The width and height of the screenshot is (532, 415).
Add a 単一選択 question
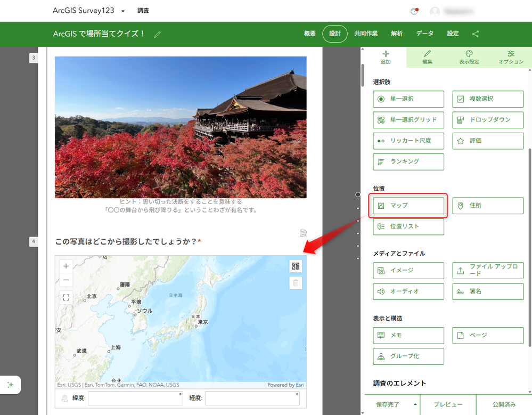click(x=408, y=99)
